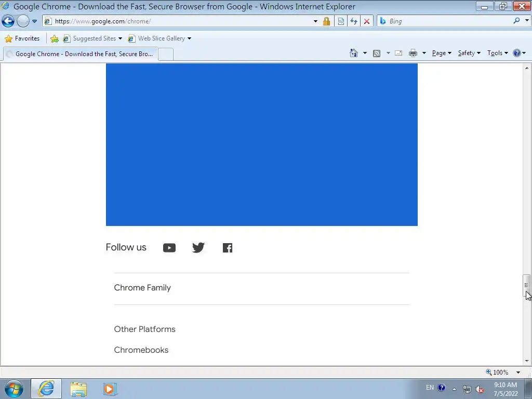Click the Help question mark icon
The height and width of the screenshot is (399, 532).
click(517, 53)
